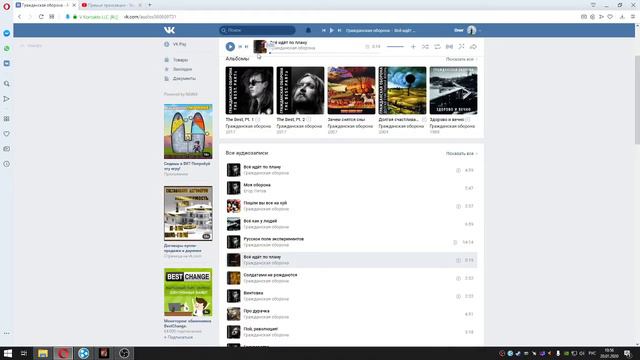Open Opera menu via the red O logo

6,7
